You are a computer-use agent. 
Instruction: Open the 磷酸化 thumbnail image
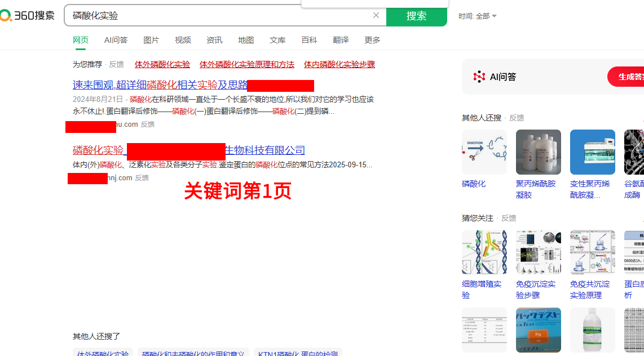click(x=484, y=152)
